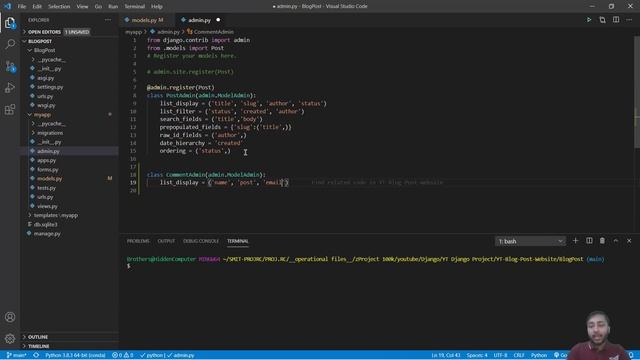Split the editor to the right
Screen dimensions: 640x360
(616, 20)
